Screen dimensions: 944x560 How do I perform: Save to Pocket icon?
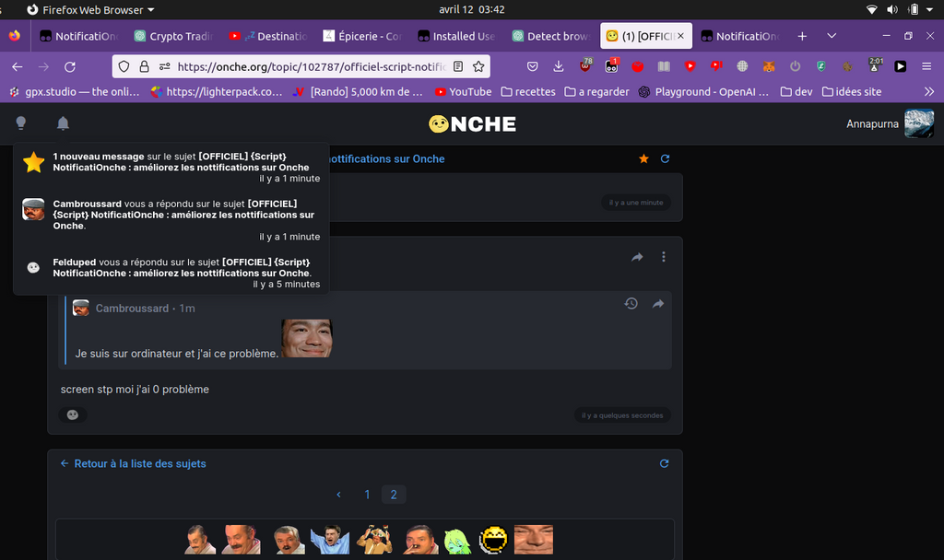[532, 66]
